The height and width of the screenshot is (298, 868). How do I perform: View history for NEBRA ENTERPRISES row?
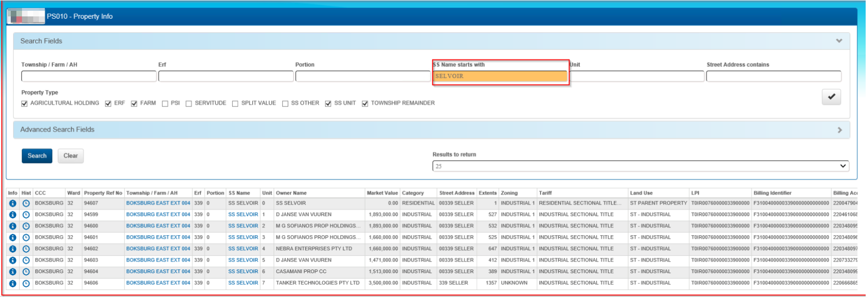(26, 249)
